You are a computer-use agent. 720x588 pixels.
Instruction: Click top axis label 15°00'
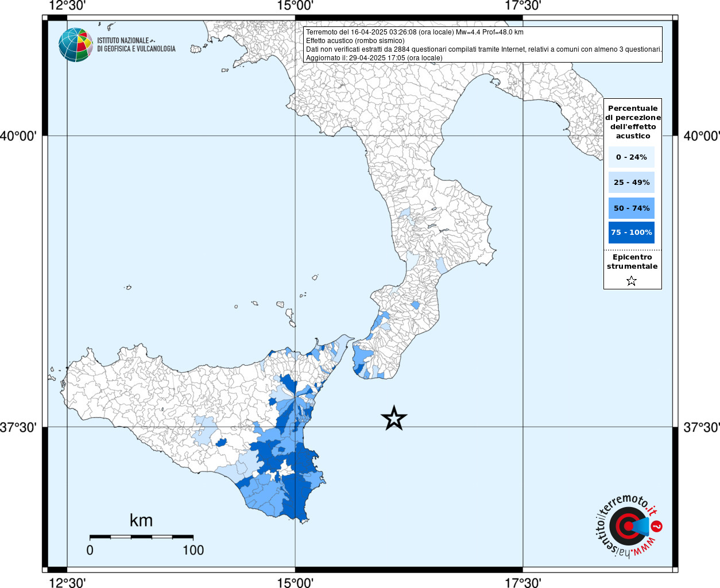pos(295,6)
